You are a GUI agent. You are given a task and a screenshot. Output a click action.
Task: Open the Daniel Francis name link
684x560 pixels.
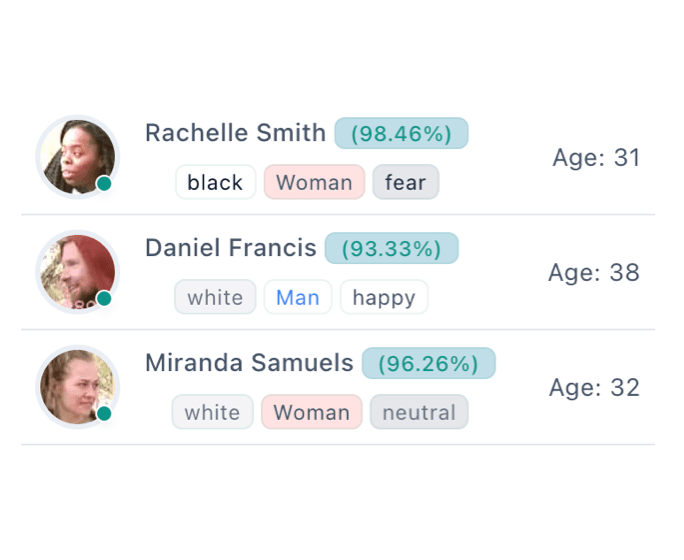pos(230,248)
